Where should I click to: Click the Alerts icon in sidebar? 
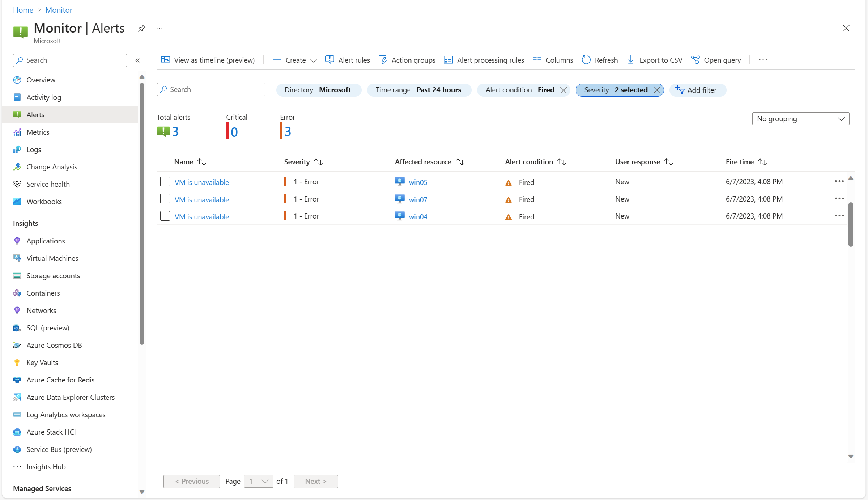click(x=18, y=114)
